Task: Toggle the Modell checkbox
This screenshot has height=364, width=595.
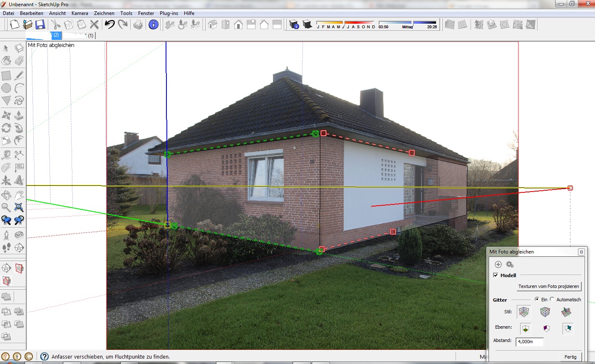Action: [x=496, y=275]
